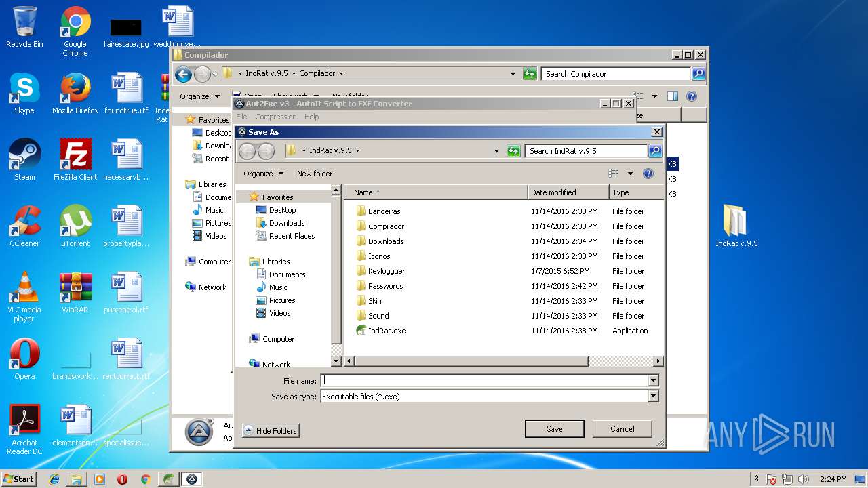
Task: Open Steam desktop shortcut
Action: click(24, 160)
